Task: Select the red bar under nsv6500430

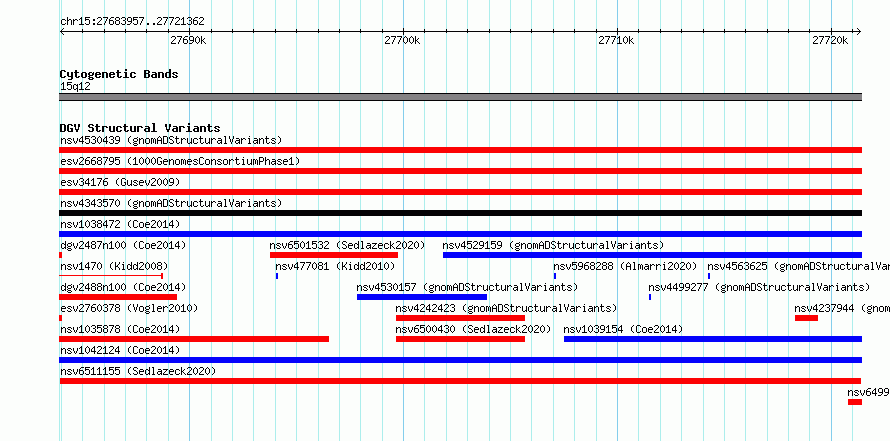Action: (460, 339)
